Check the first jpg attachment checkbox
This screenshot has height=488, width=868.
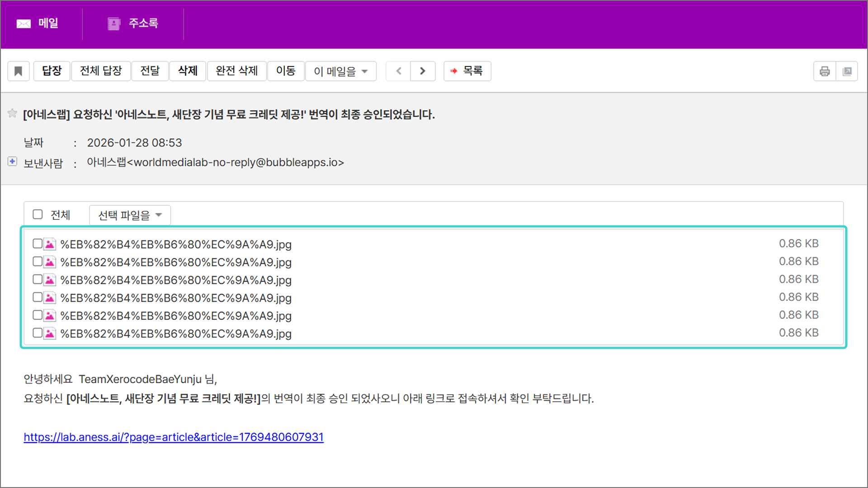point(38,244)
